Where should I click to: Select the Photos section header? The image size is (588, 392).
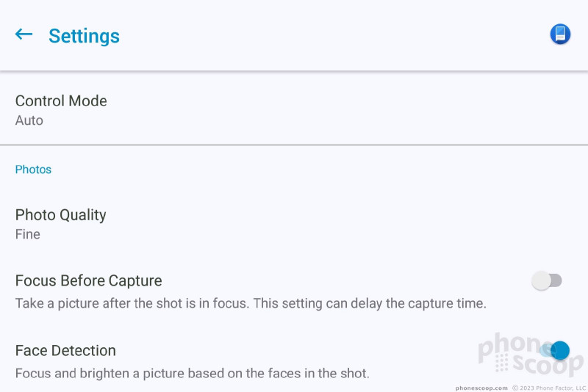click(x=33, y=170)
